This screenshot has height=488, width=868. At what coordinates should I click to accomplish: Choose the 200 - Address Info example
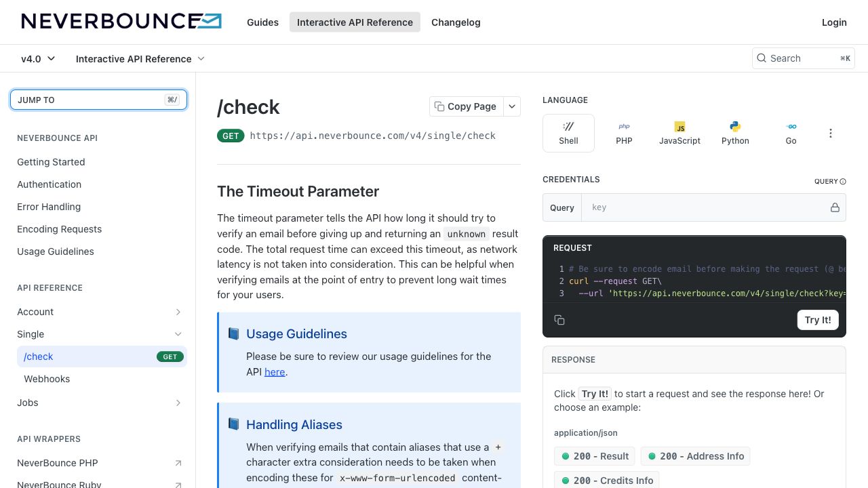pos(695,456)
